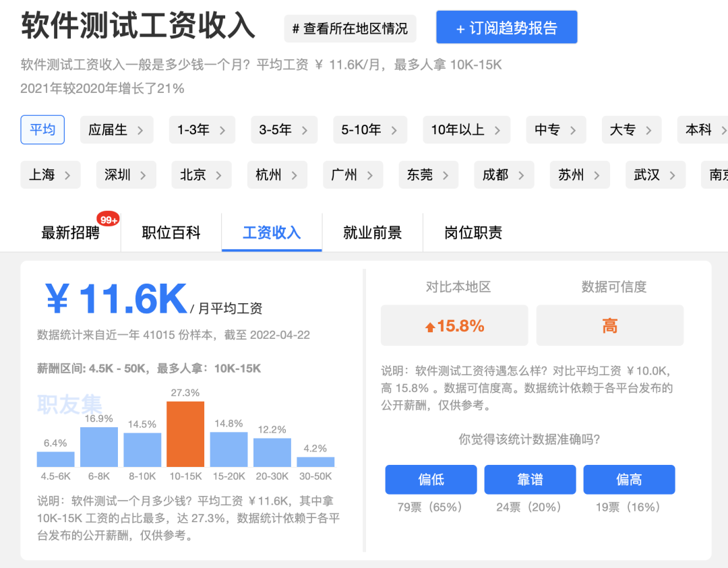Click the arrow next to 东莞
Viewport: 728px width, 568px height.
[446, 175]
